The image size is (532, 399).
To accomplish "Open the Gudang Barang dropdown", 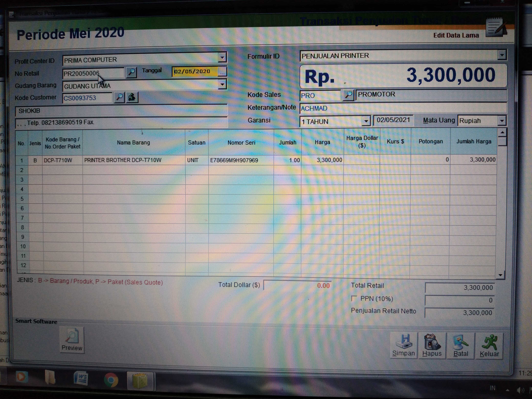I will (x=222, y=85).
